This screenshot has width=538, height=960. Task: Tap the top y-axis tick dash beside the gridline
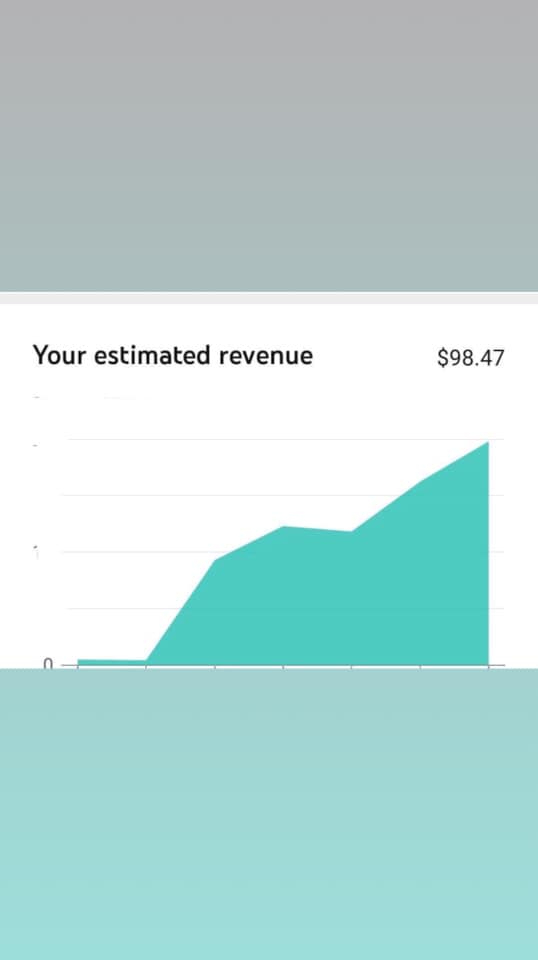[x=35, y=445]
